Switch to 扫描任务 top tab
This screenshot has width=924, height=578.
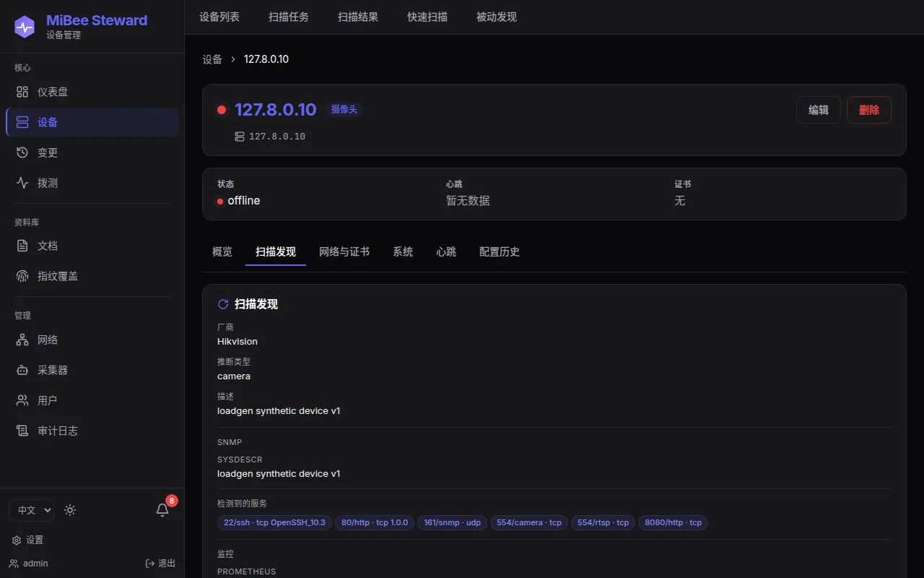click(x=289, y=17)
